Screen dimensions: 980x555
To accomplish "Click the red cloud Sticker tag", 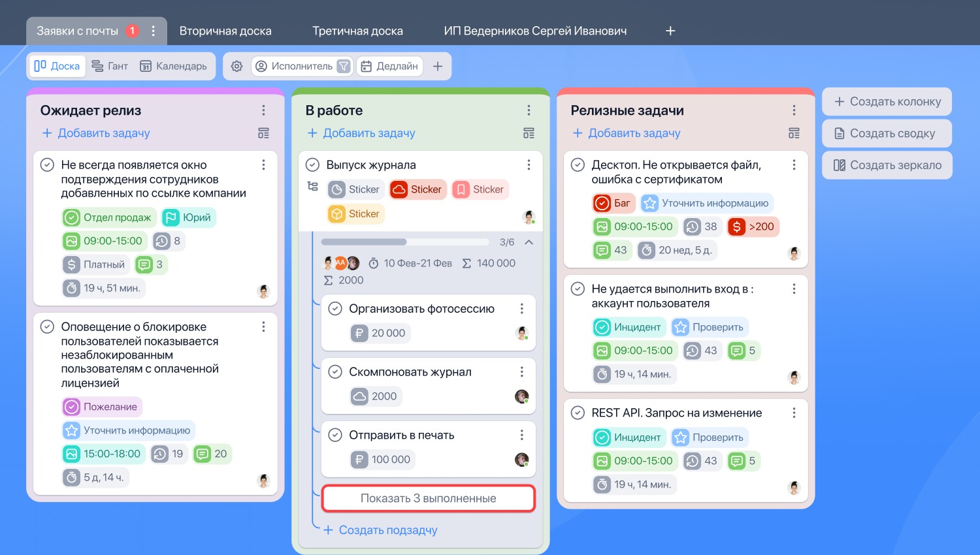I will coord(418,189).
